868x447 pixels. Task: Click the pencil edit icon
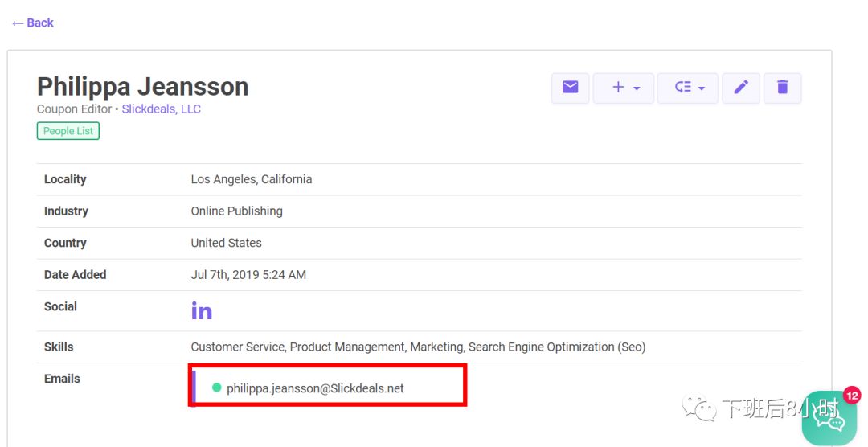741,88
